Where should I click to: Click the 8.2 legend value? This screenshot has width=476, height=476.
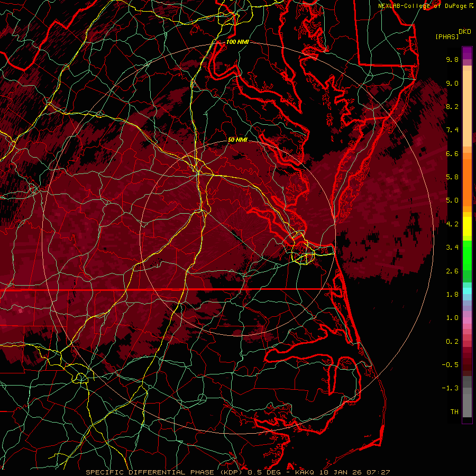[452, 106]
